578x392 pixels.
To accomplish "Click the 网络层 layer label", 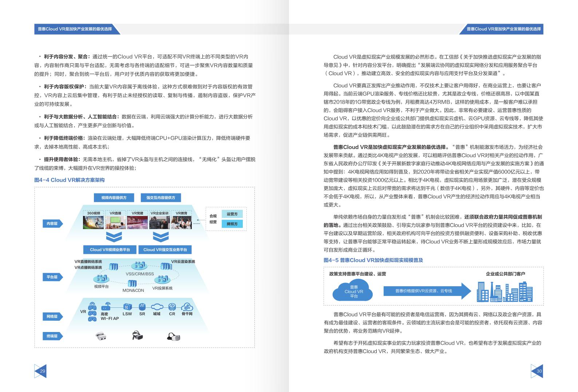I will (x=52, y=317).
